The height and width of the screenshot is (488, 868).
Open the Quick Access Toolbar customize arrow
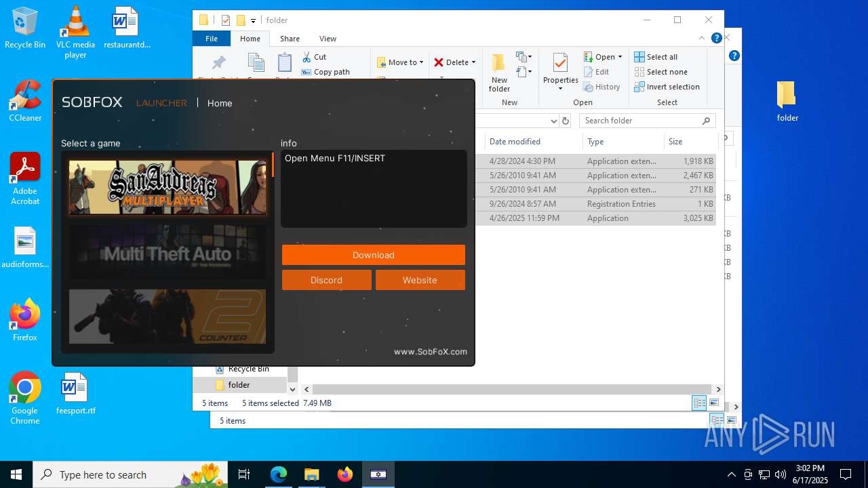click(253, 21)
